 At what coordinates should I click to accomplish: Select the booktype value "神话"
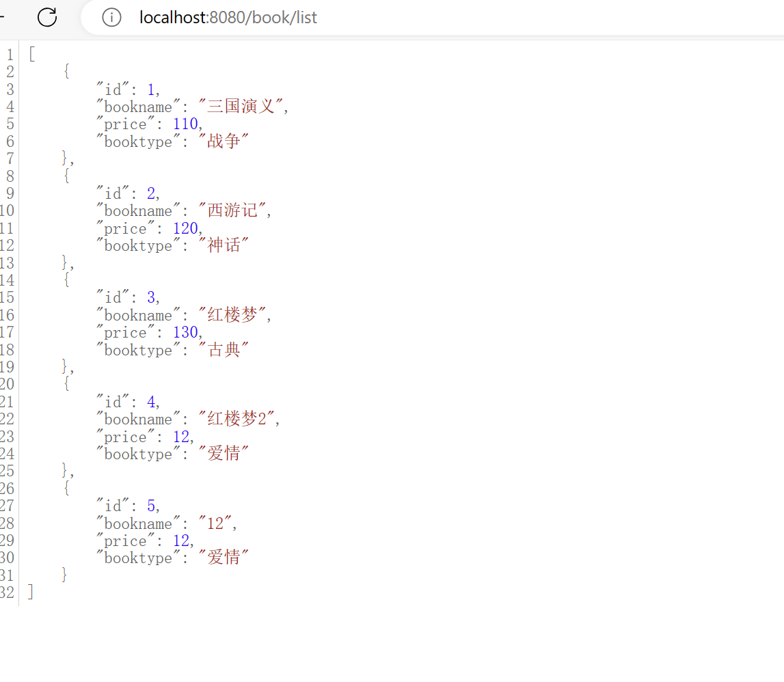click(224, 245)
